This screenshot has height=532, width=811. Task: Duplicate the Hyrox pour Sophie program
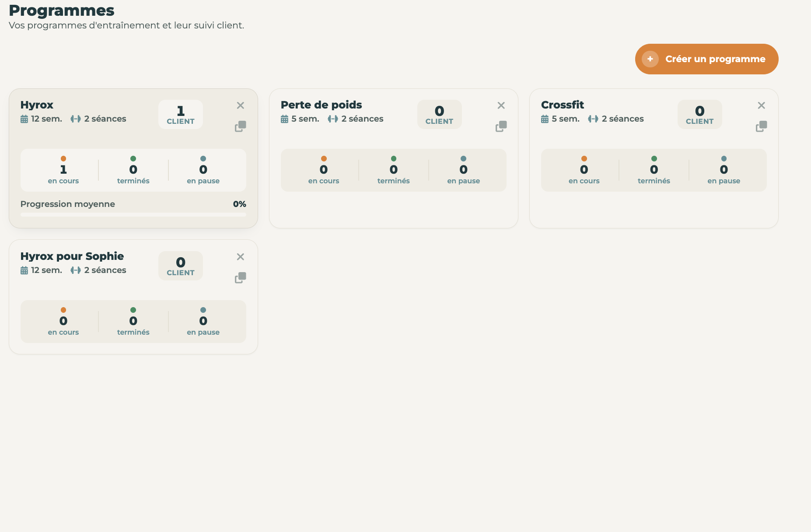240,278
